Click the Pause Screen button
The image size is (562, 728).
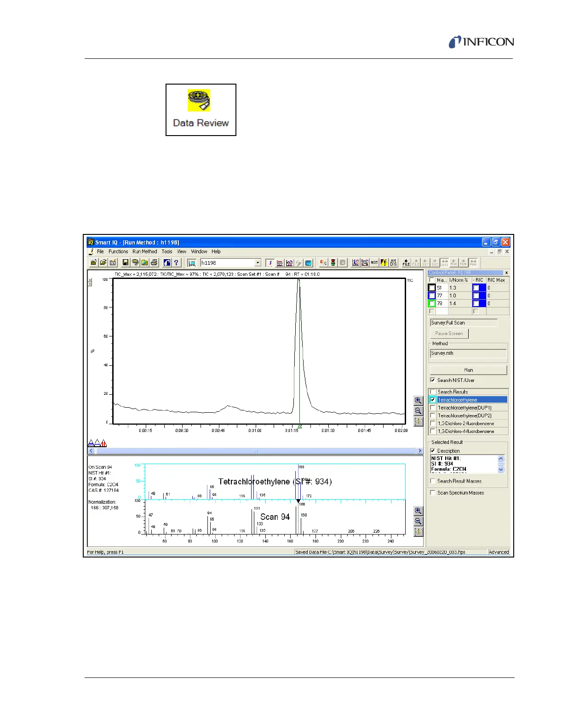(449, 334)
